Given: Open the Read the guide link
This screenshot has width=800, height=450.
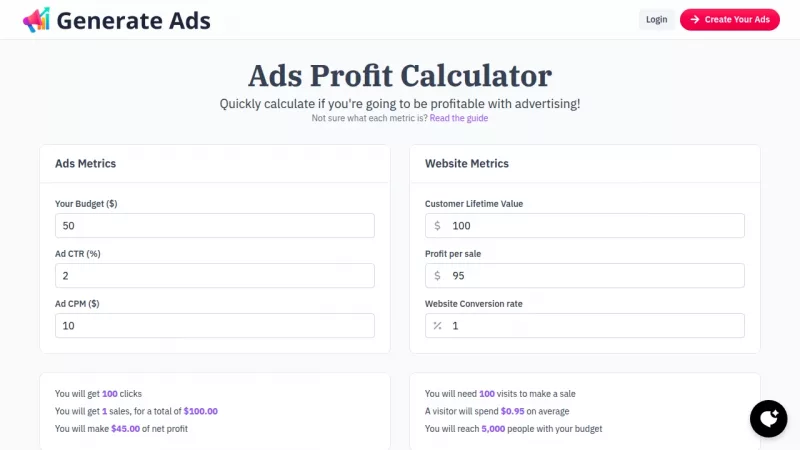Looking at the screenshot, I should 459,118.
